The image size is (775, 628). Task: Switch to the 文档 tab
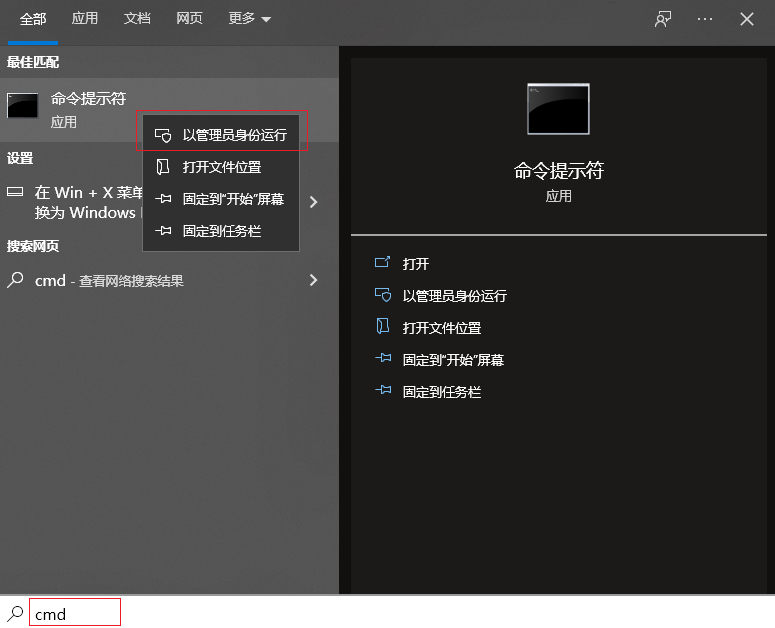tap(137, 19)
